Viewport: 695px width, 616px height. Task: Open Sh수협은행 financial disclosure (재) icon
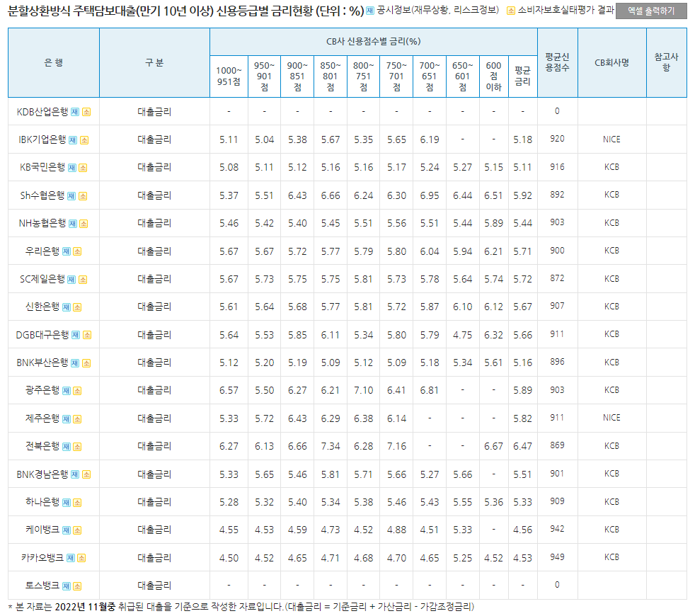[x=71, y=196]
